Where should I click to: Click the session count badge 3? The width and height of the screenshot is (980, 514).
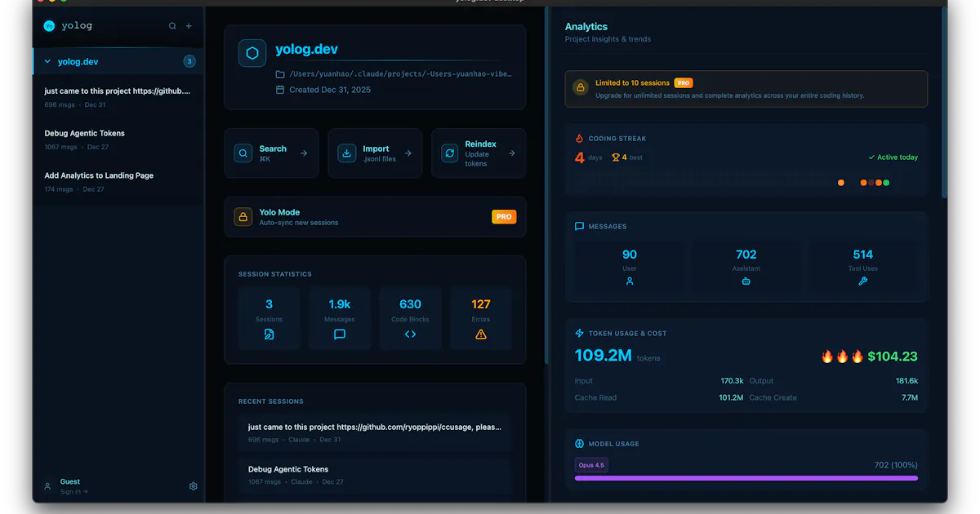(189, 61)
